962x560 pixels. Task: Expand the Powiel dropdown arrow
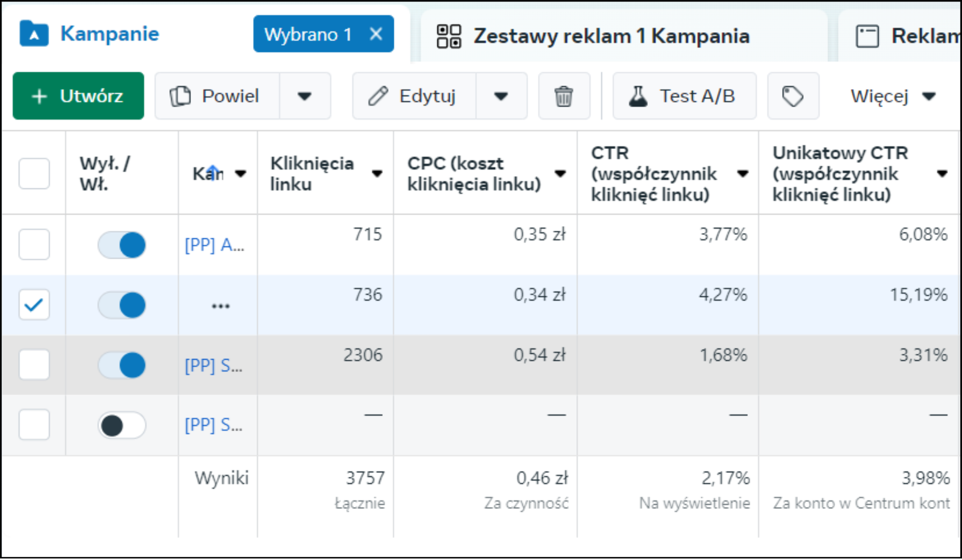(304, 96)
